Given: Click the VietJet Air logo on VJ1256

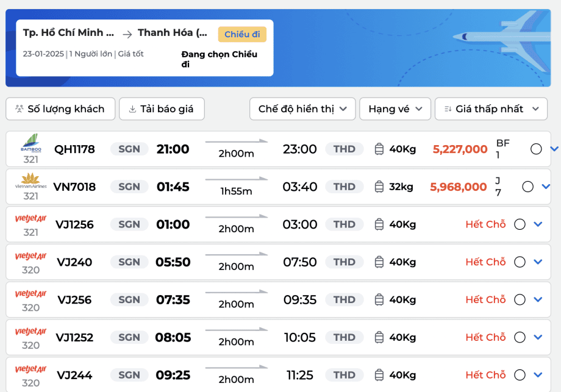Looking at the screenshot, I should tap(30, 218).
